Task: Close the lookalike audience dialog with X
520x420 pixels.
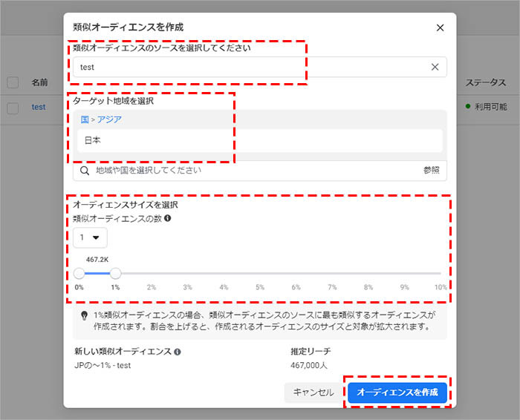Action: pyautogui.click(x=440, y=27)
